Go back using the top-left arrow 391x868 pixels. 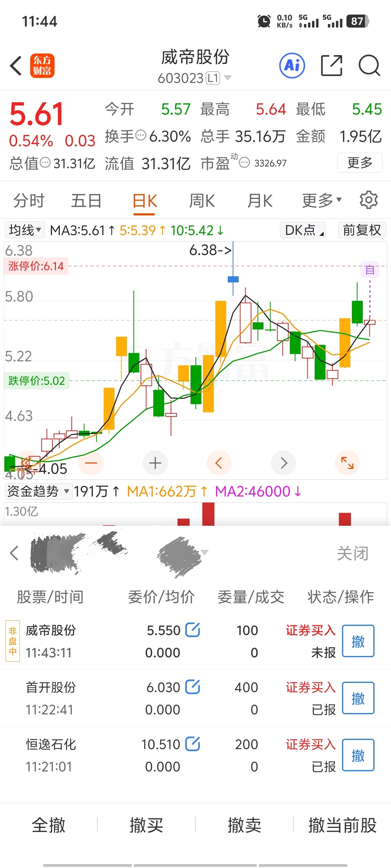16,66
